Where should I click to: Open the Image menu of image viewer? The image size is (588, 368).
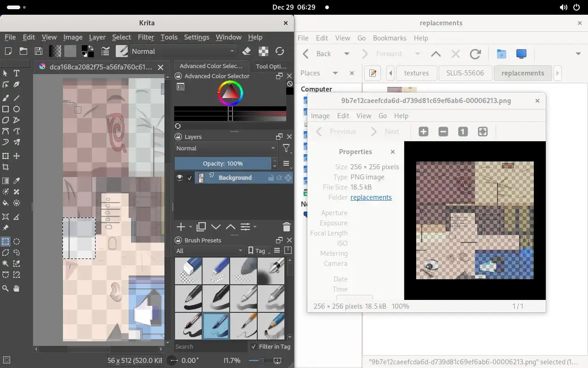pyautogui.click(x=320, y=116)
